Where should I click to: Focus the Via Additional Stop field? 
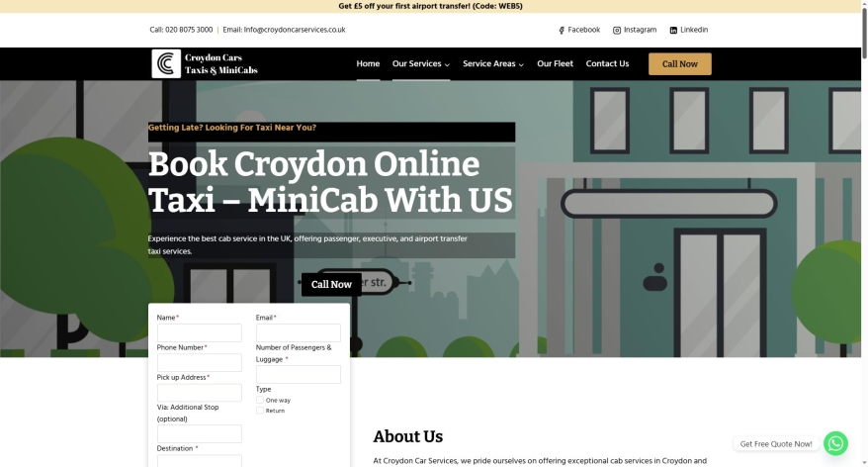pos(200,433)
